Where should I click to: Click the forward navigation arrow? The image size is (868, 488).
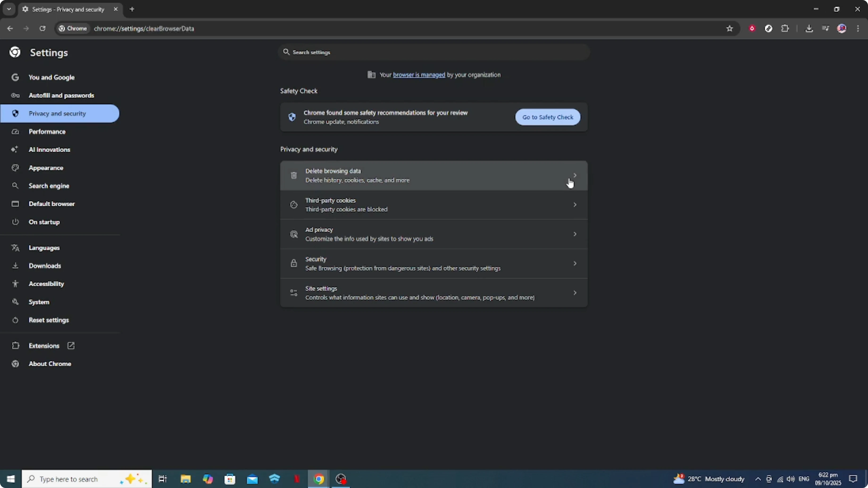tap(26, 29)
